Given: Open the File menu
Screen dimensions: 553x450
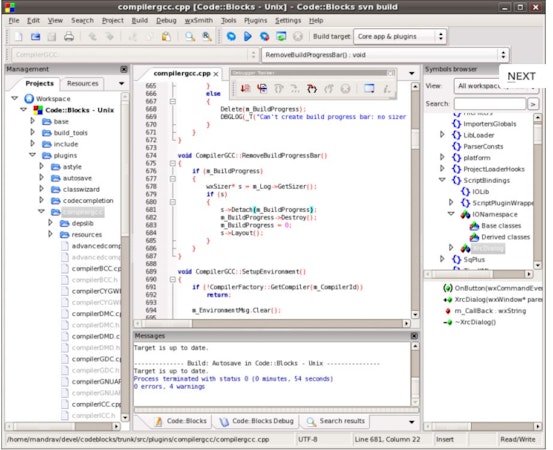Looking at the screenshot, I should tap(14, 20).
